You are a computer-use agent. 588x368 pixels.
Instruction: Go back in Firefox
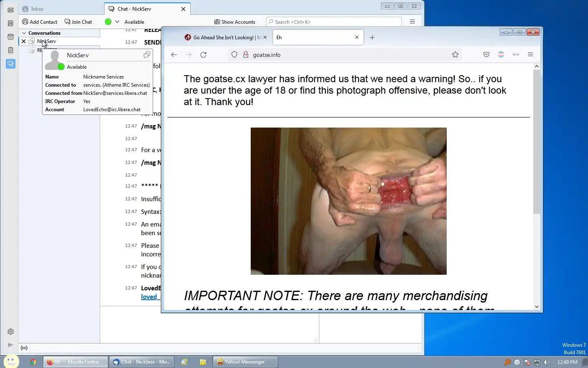click(x=174, y=54)
